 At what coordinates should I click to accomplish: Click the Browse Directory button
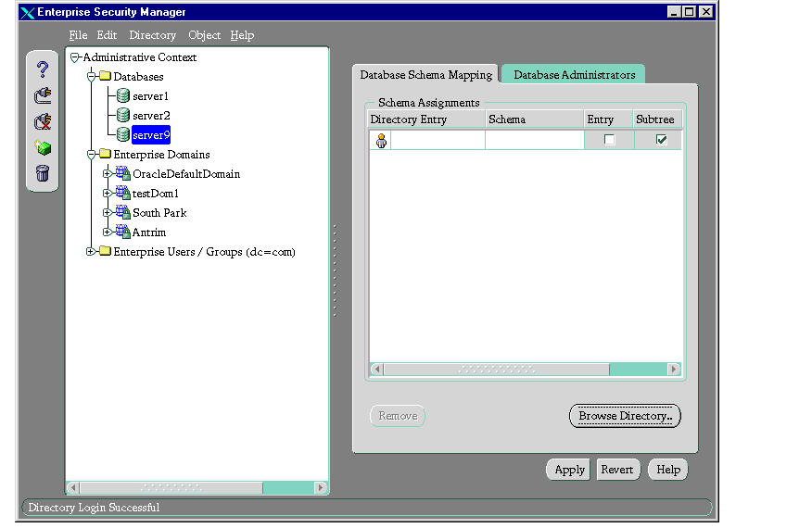(625, 417)
